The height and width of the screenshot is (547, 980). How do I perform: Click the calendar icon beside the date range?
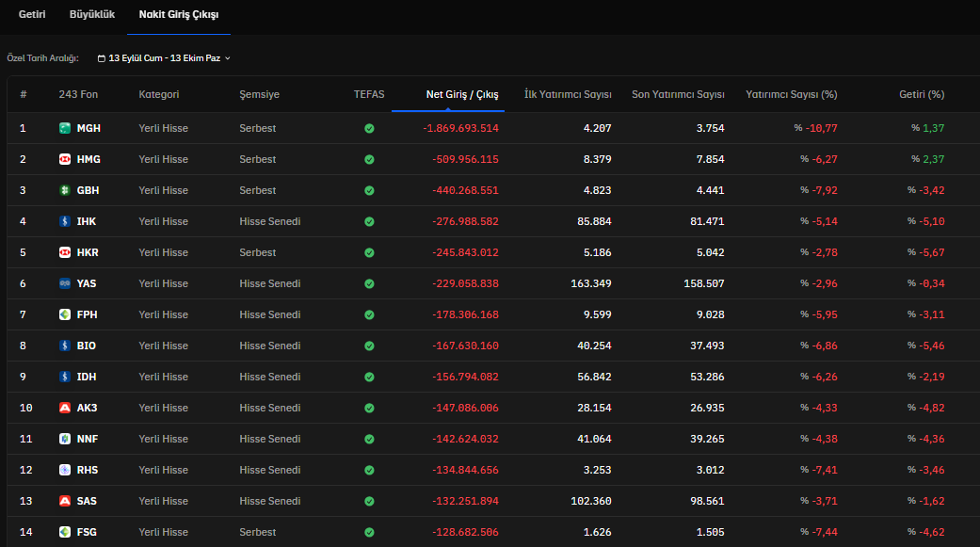[x=102, y=58]
